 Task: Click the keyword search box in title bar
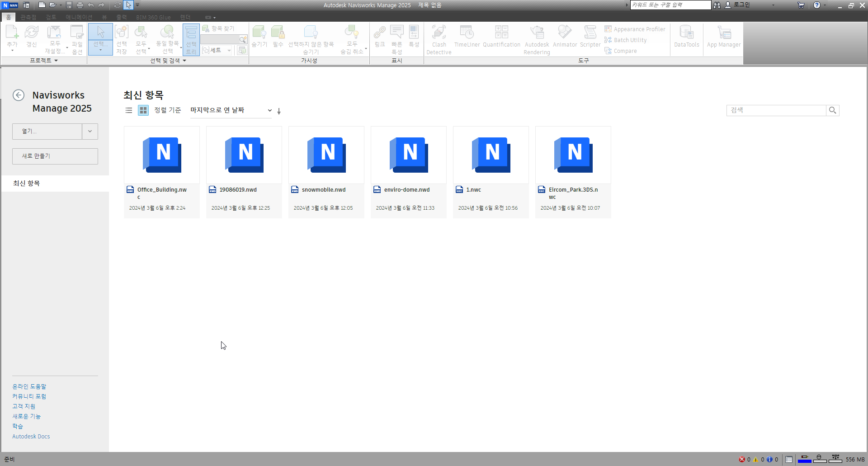coord(671,5)
